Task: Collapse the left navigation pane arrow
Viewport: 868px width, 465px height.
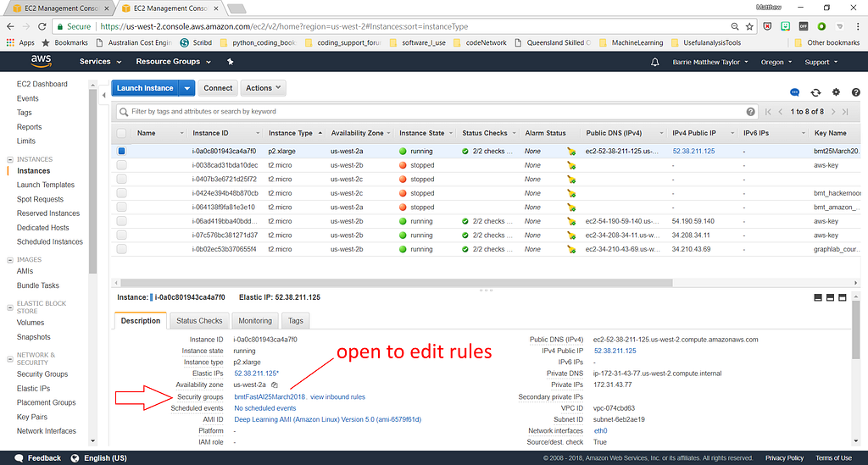Action: [x=103, y=95]
